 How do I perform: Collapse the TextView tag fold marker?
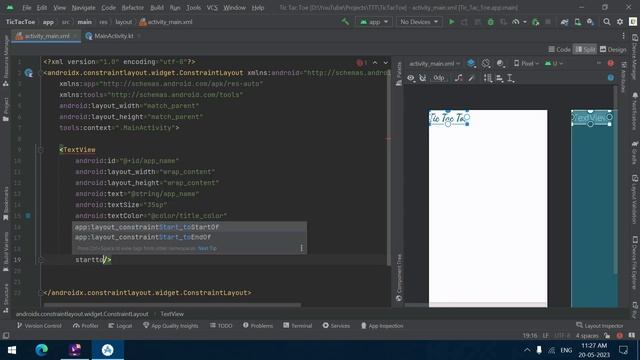tap(41, 150)
